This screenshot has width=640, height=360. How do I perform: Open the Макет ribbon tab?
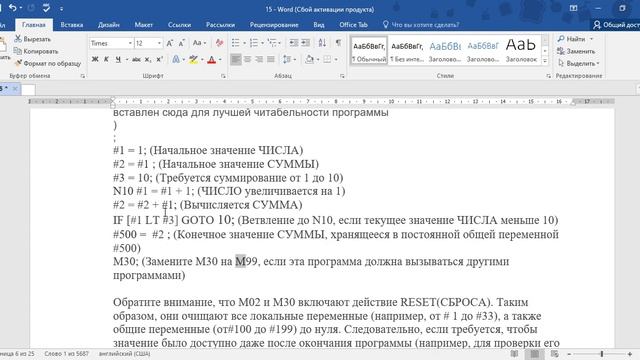click(144, 25)
